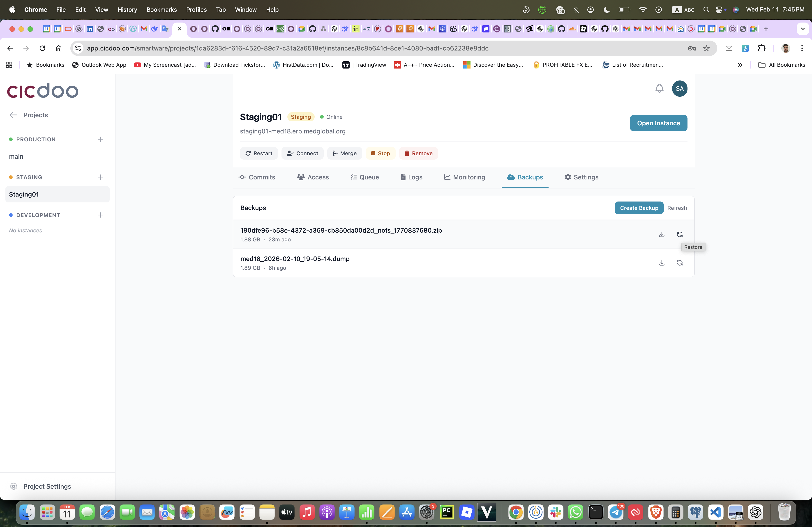Select the main production instance

click(x=16, y=156)
